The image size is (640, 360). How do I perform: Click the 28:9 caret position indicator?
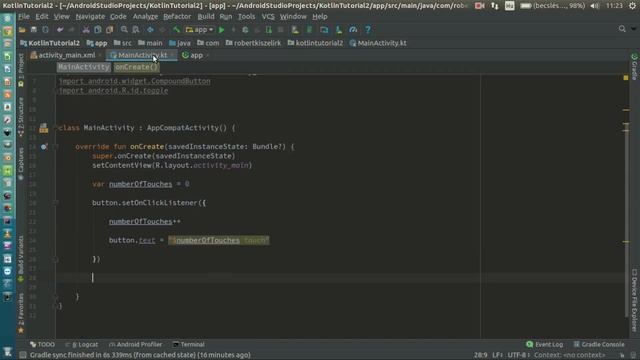(x=480, y=355)
